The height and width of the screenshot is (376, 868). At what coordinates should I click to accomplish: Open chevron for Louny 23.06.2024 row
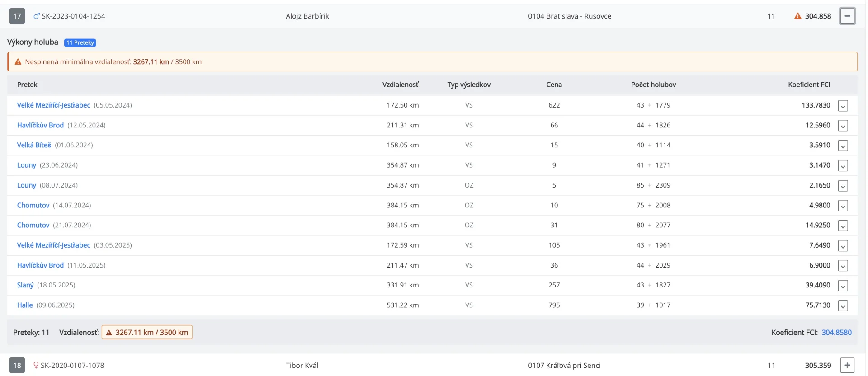click(x=842, y=166)
